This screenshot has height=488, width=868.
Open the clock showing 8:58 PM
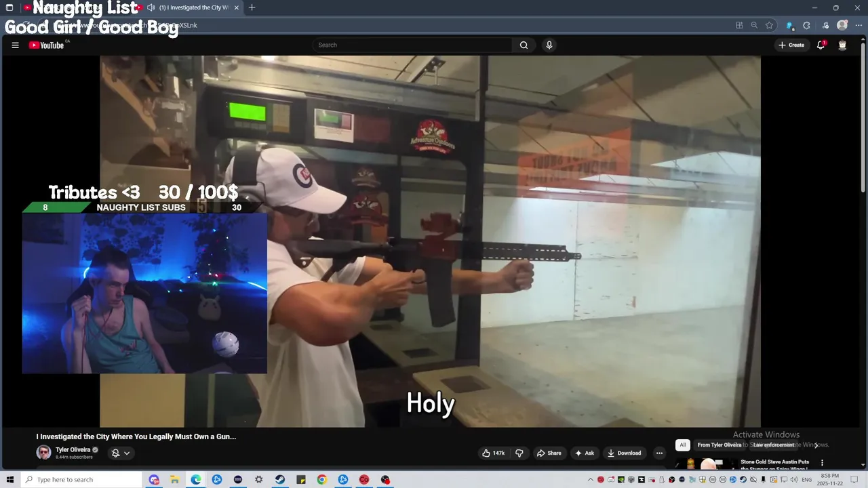click(x=830, y=480)
